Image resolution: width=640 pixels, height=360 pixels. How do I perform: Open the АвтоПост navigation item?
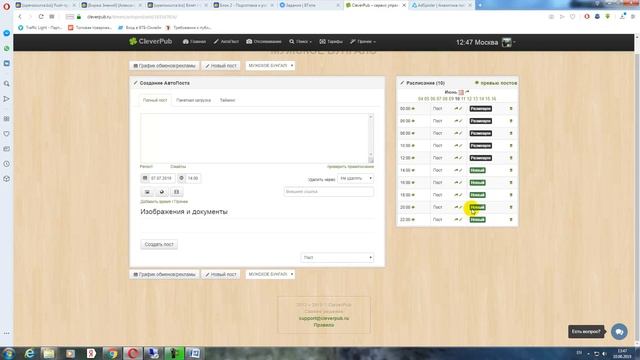coord(226,42)
